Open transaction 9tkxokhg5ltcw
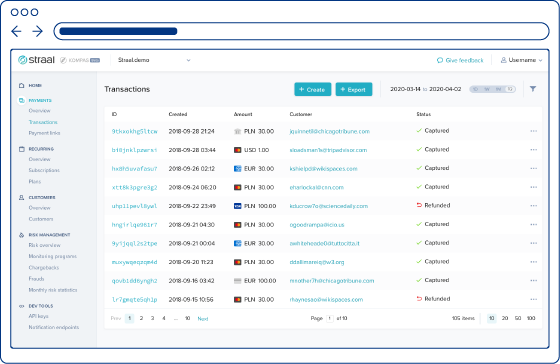 [134, 131]
